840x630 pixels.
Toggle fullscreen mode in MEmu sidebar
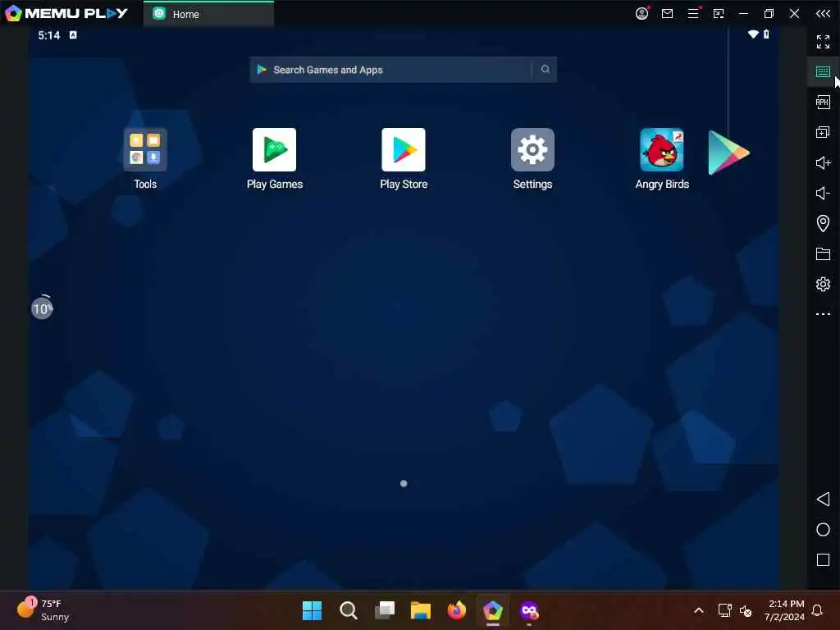tap(823, 41)
